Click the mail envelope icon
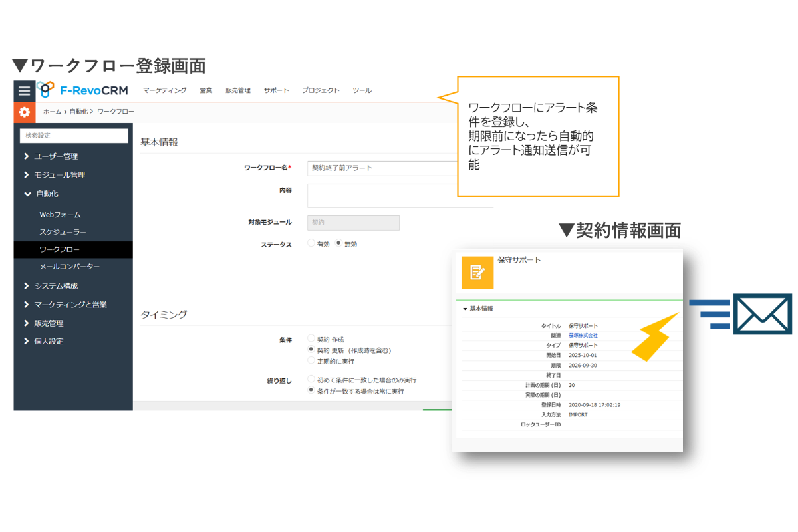The width and height of the screenshot is (798, 532). pyautogui.click(x=762, y=314)
